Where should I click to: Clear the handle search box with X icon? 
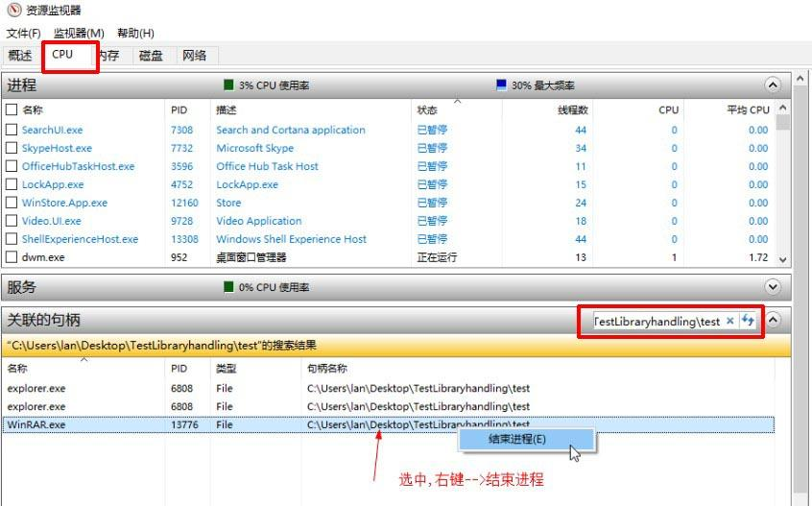click(x=730, y=321)
